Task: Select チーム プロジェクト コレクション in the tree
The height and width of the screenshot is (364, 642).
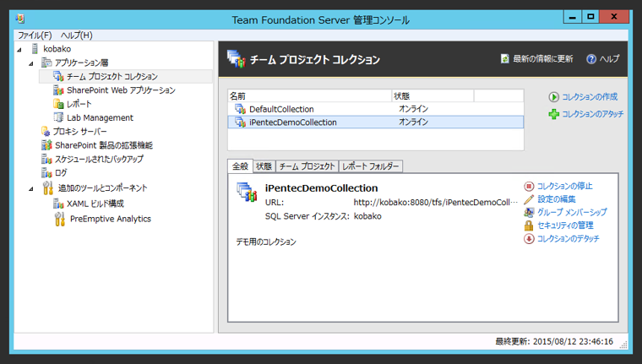Action: coord(112,77)
